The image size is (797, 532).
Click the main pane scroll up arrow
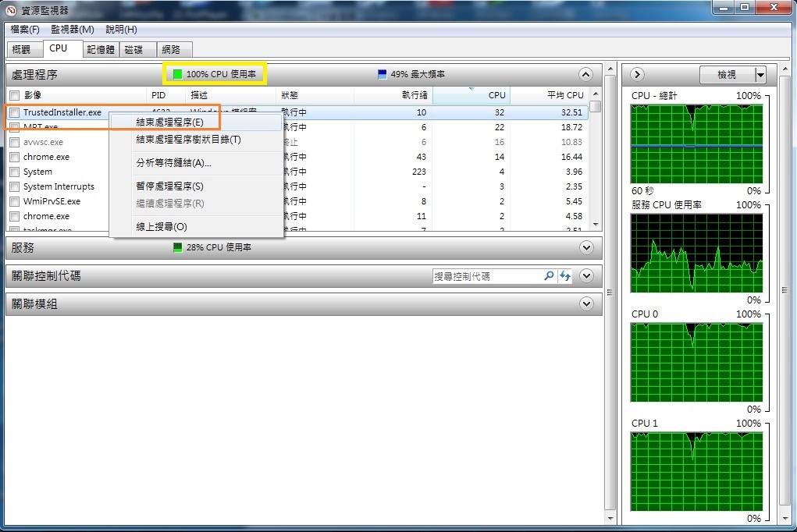pyautogui.click(x=610, y=69)
